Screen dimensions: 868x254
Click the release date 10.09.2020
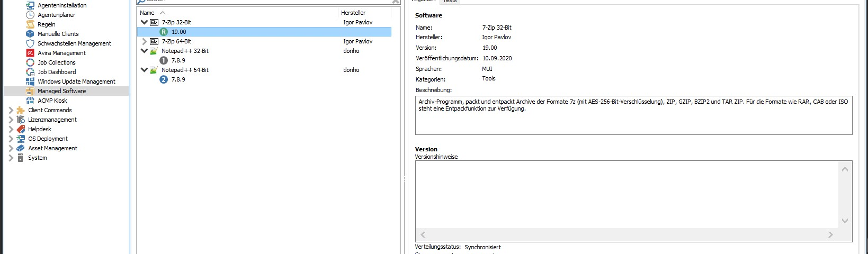pos(497,58)
